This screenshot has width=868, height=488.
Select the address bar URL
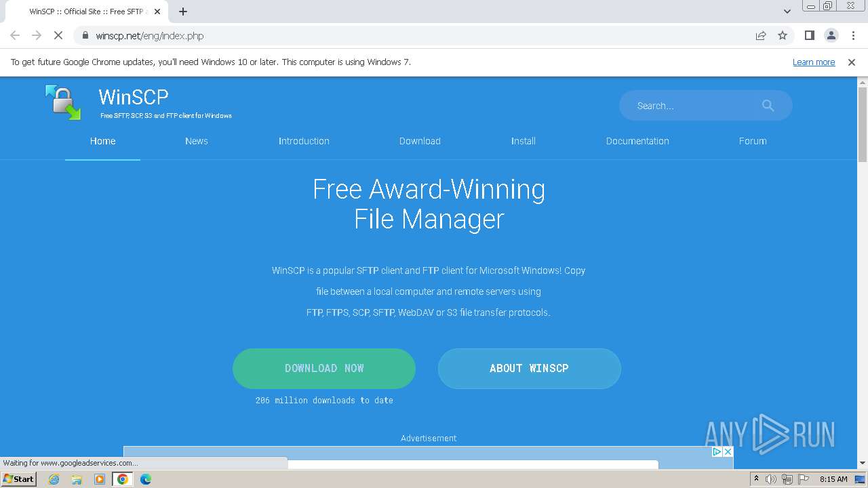pos(150,36)
